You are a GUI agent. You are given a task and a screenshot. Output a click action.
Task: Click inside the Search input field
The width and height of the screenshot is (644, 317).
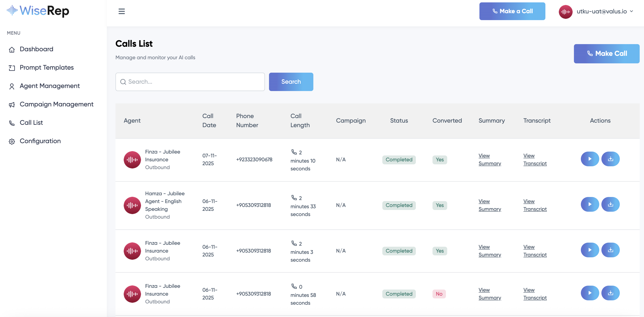[190, 82]
